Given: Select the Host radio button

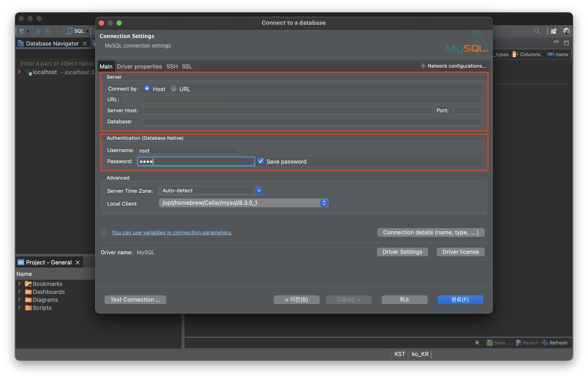Looking at the screenshot, I should click(147, 89).
